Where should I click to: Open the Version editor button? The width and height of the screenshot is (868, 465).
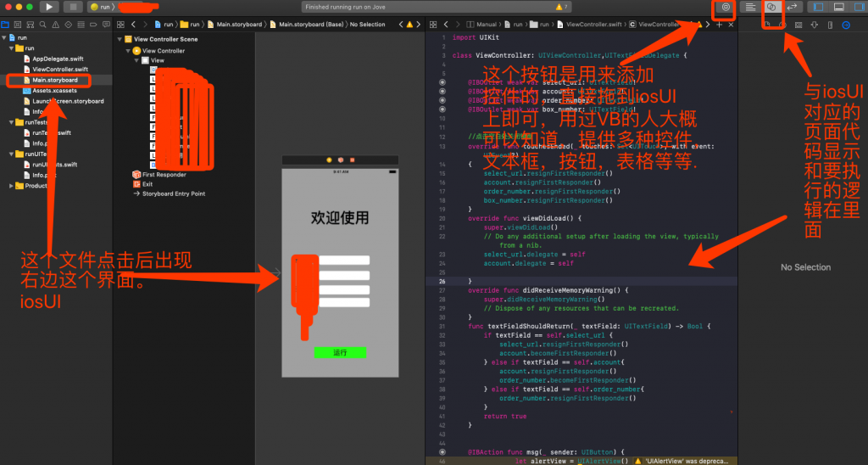[x=793, y=7]
